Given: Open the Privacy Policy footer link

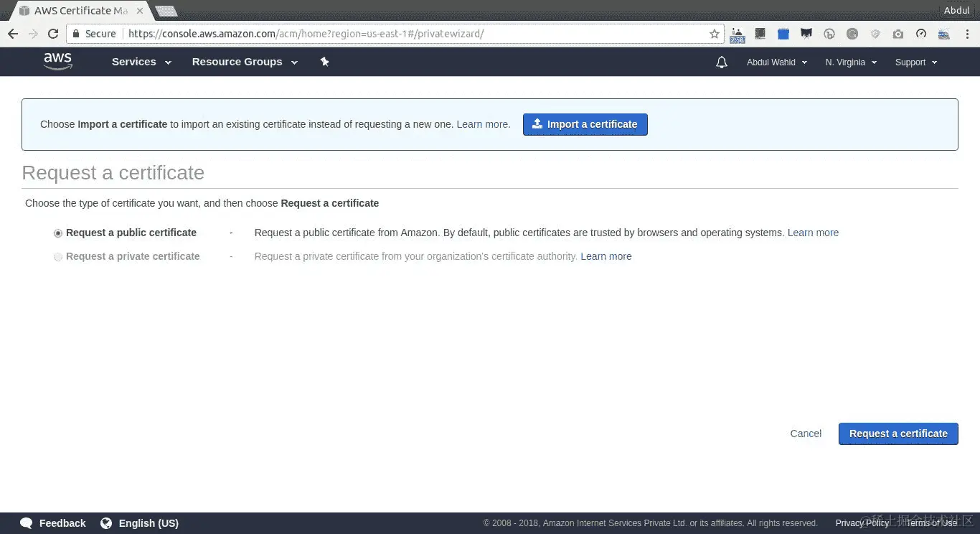Looking at the screenshot, I should point(862,523).
